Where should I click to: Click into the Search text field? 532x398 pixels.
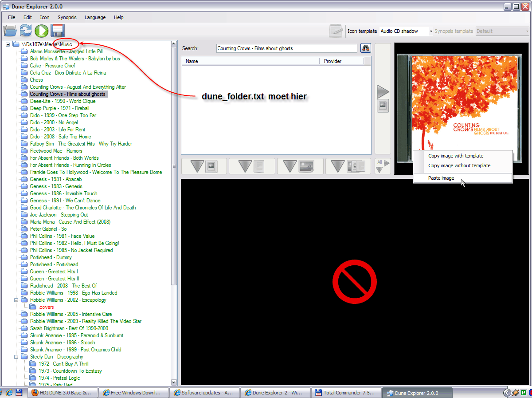coord(287,48)
